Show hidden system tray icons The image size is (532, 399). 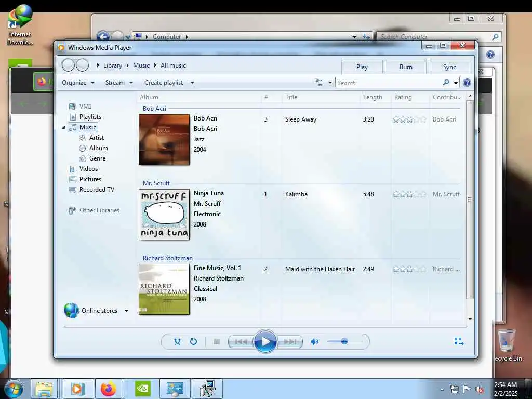(442, 390)
